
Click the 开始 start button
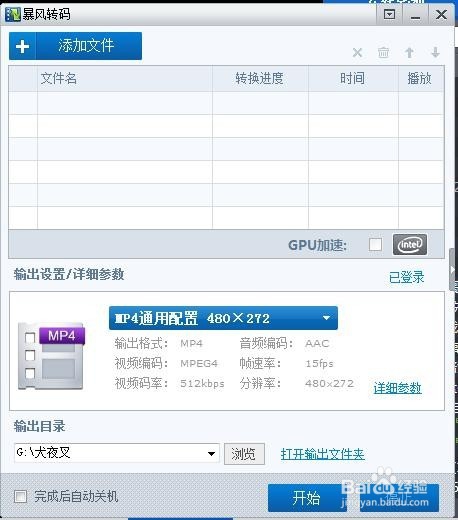[306, 498]
